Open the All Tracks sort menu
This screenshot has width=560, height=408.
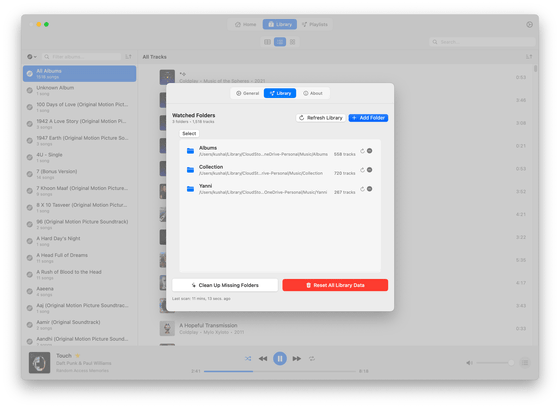coord(529,56)
